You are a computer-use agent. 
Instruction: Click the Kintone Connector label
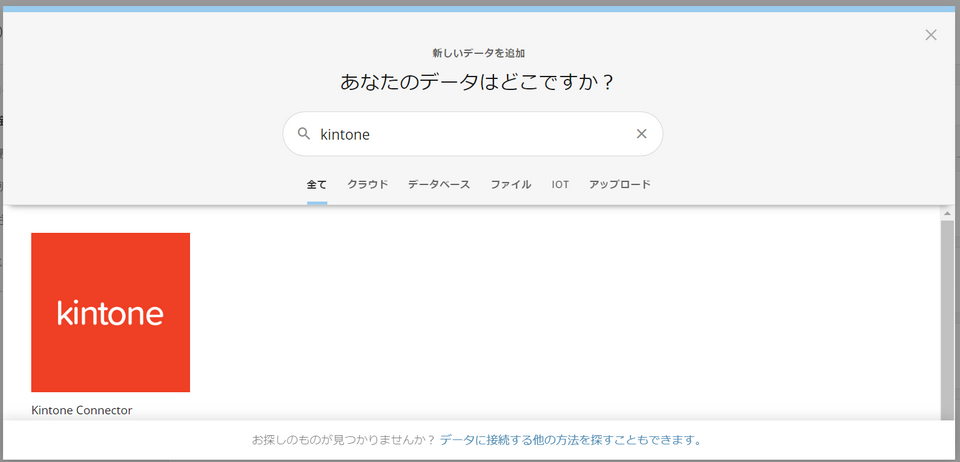(81, 411)
